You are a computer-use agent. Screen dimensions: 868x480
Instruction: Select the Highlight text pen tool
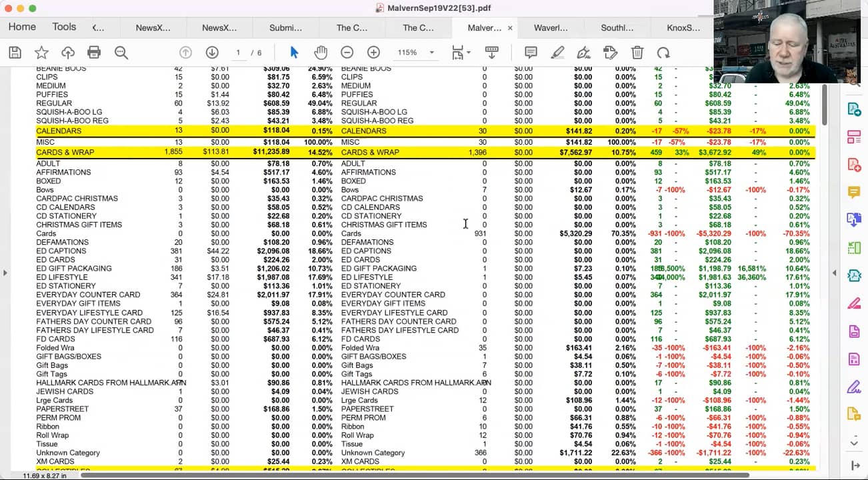[557, 53]
